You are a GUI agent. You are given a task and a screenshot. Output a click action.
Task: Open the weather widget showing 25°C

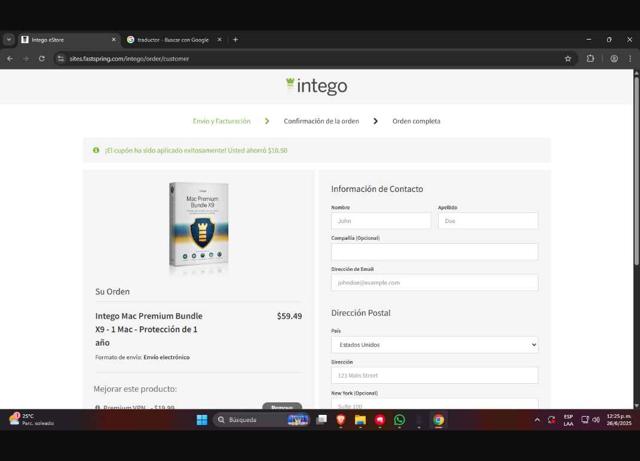tap(31, 420)
